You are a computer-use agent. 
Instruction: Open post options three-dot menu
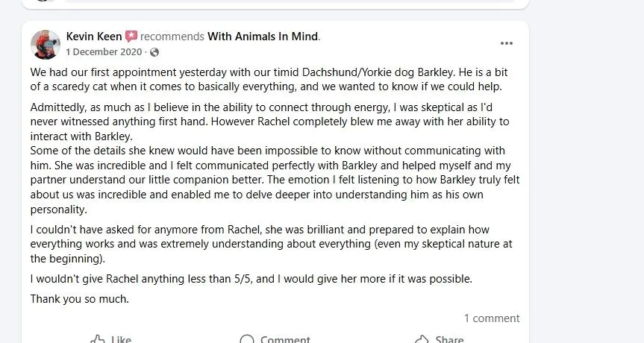[507, 43]
